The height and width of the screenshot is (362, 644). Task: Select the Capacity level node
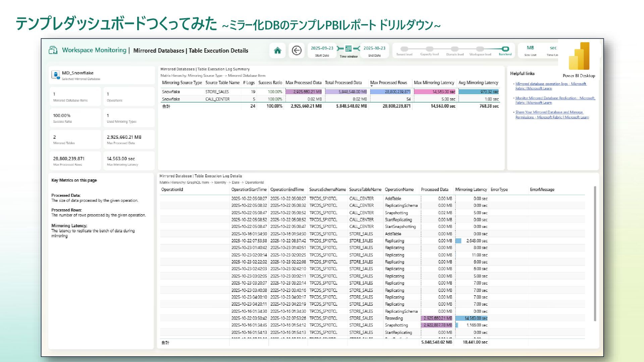click(x=429, y=49)
